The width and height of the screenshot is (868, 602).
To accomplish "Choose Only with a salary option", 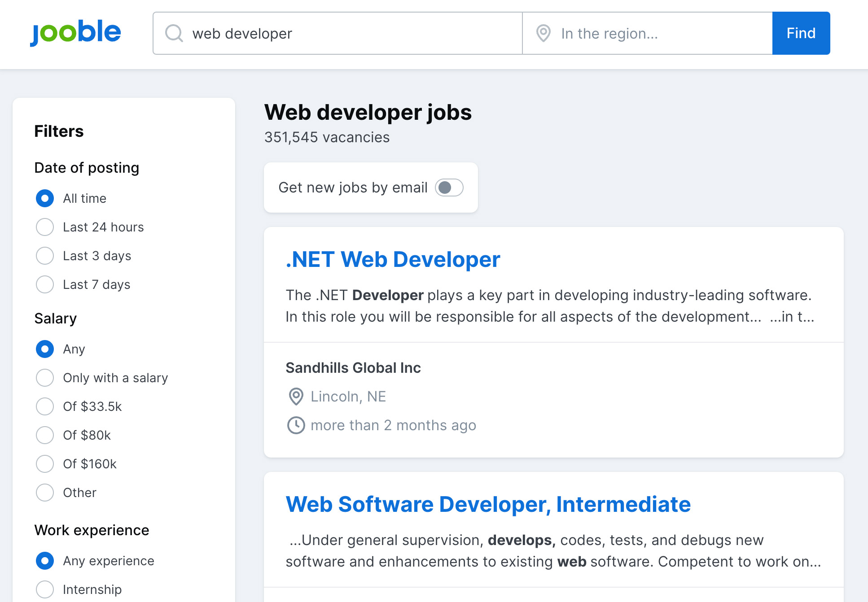I will click(45, 378).
